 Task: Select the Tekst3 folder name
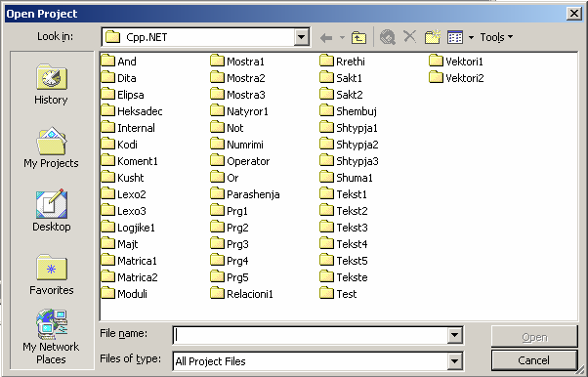coord(353,228)
